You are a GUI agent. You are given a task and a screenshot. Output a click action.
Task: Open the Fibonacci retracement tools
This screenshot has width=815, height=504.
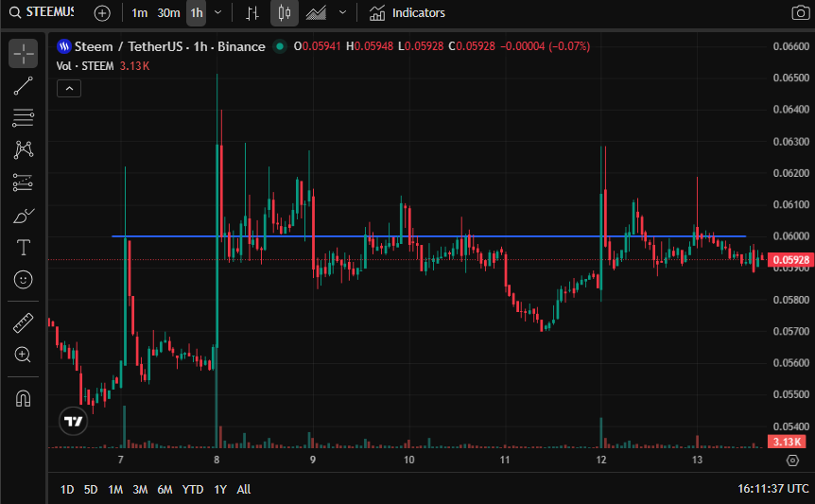[23, 118]
